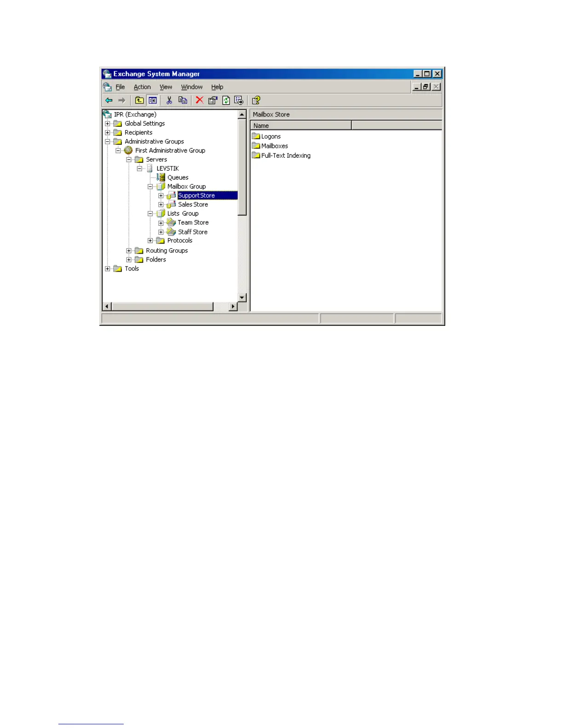This screenshot has width=563, height=728.
Task: Select the Routing Groups tree item
Action: point(167,250)
